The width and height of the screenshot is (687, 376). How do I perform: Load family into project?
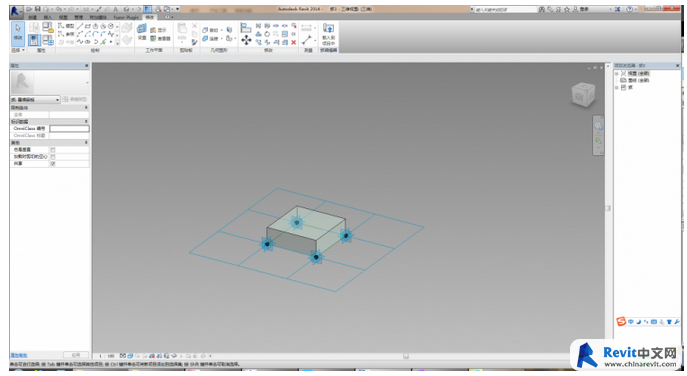[x=328, y=34]
